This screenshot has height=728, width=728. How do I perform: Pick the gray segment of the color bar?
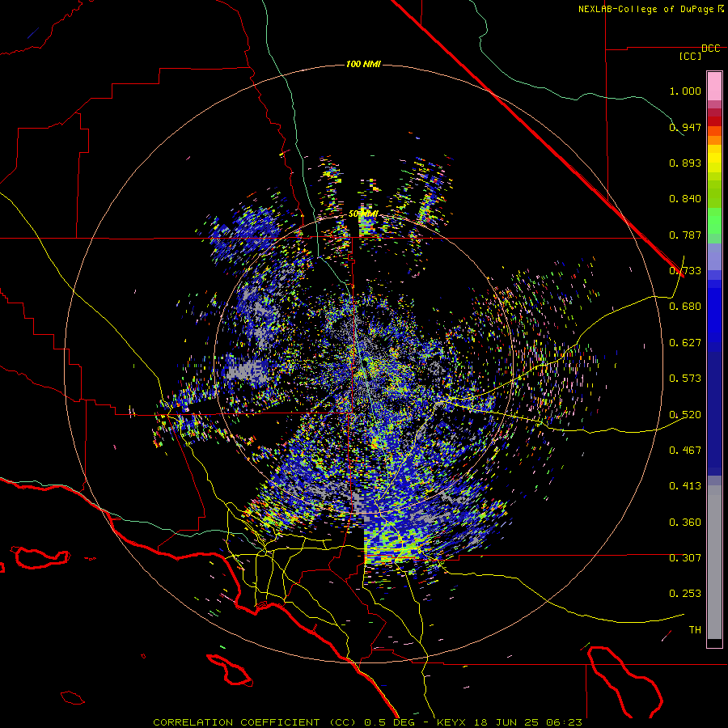click(714, 562)
